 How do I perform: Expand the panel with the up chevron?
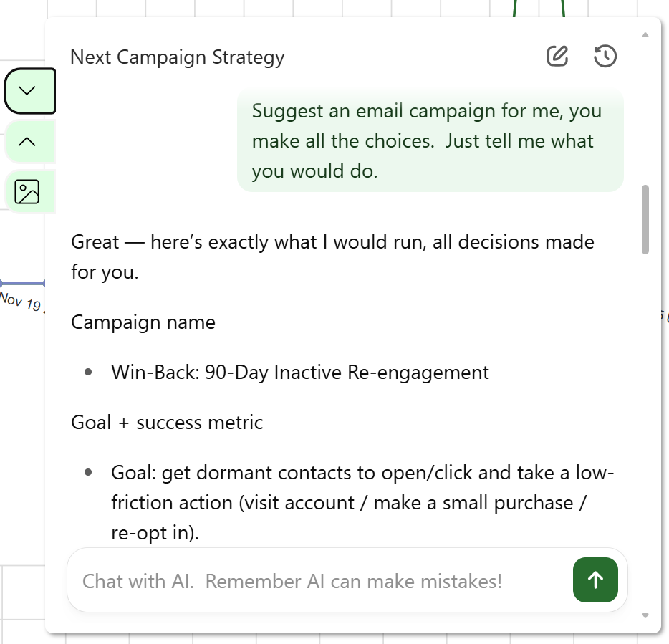(x=27, y=141)
